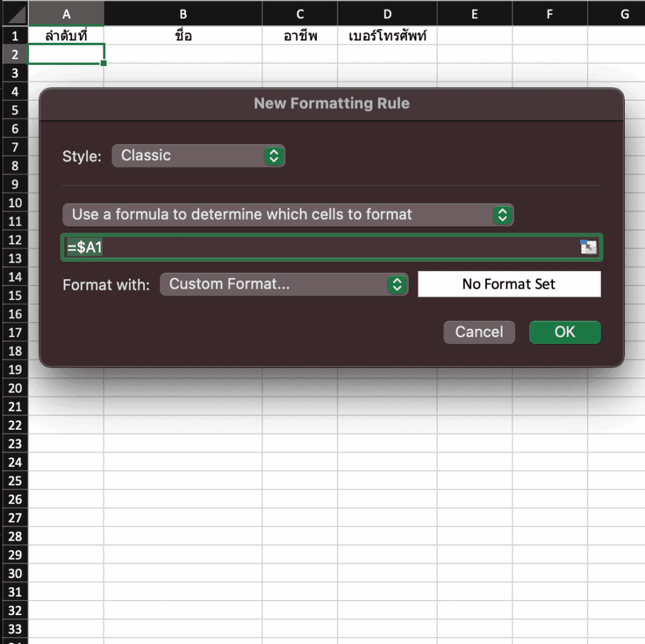The image size is (645, 644).
Task: Select column F header
Action: 550,14
